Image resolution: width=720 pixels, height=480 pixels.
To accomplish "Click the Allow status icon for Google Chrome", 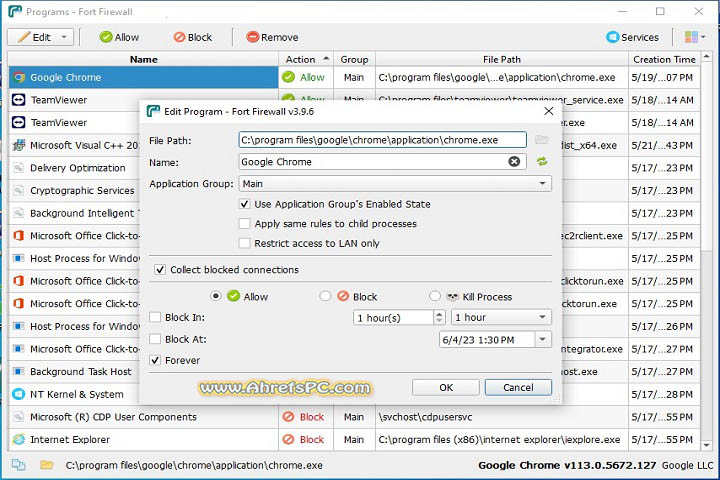I will pyautogui.click(x=288, y=77).
